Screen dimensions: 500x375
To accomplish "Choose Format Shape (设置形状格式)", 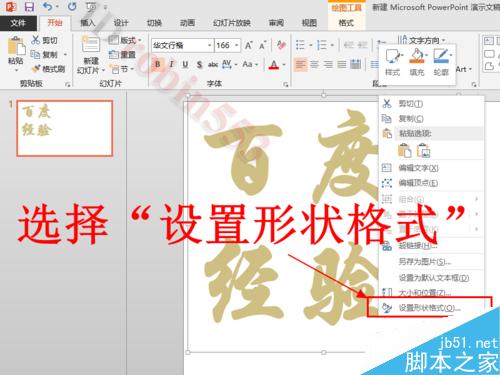I will coord(430,307).
